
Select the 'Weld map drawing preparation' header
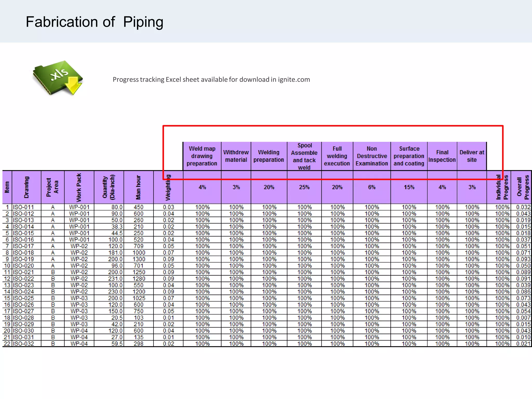(202, 156)
